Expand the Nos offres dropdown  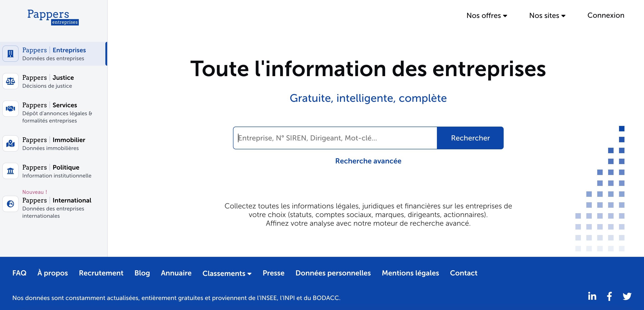(x=486, y=15)
